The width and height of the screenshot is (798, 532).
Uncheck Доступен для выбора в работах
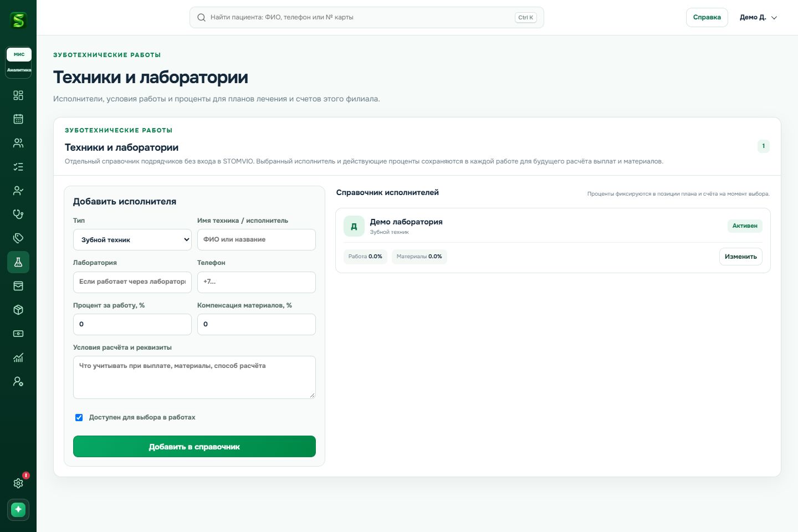(x=79, y=418)
